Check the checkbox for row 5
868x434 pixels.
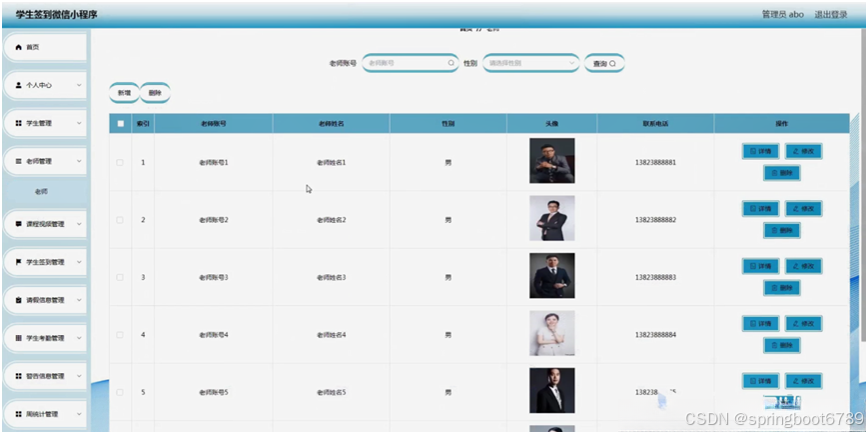120,392
